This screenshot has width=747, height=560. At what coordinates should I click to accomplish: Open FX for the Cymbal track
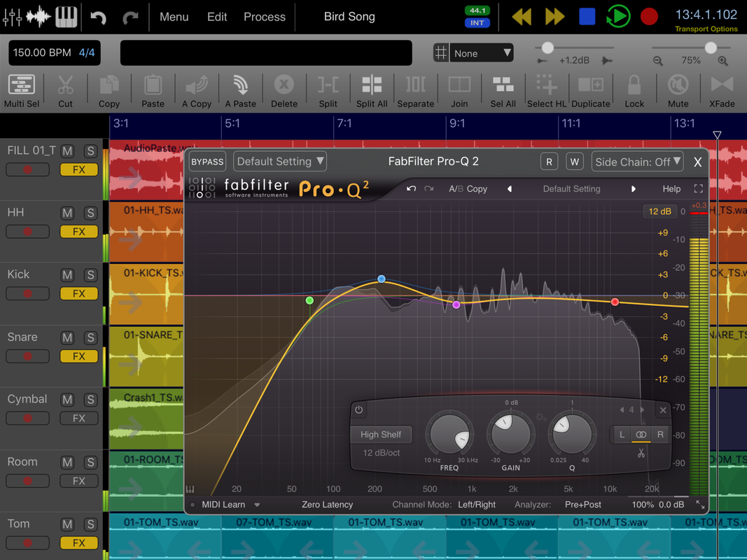click(x=79, y=419)
